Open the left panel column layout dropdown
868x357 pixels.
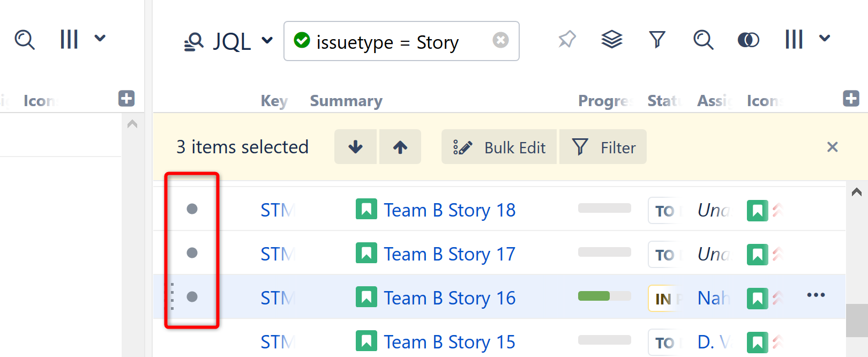pos(82,39)
